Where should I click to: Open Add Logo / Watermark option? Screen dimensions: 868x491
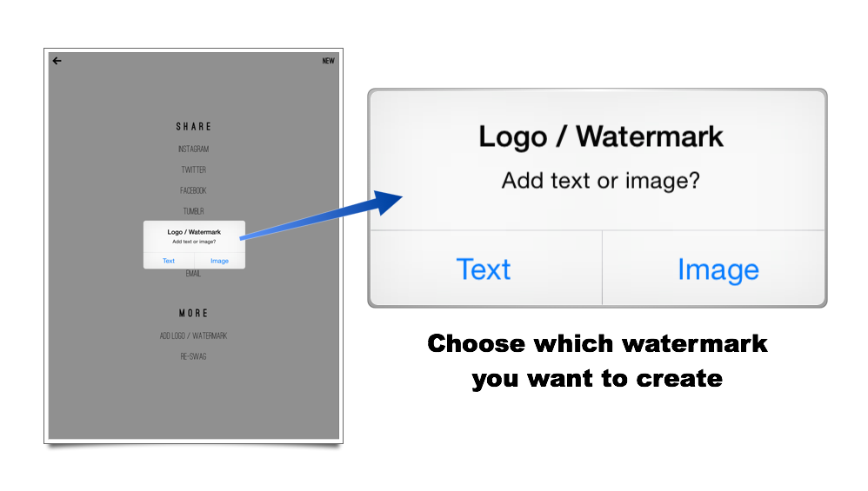click(x=193, y=336)
